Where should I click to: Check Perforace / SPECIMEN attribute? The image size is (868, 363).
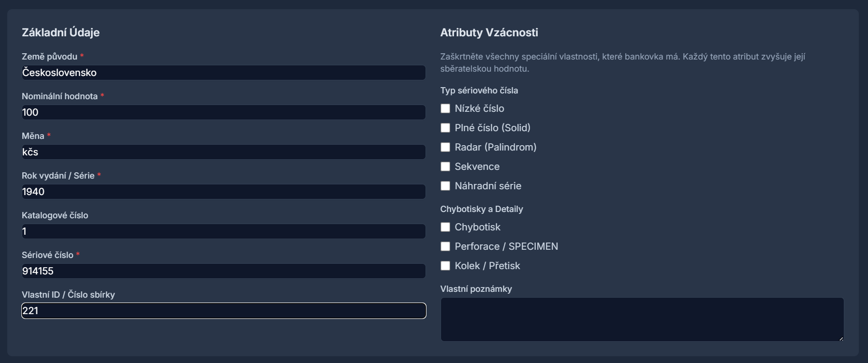[x=445, y=246]
